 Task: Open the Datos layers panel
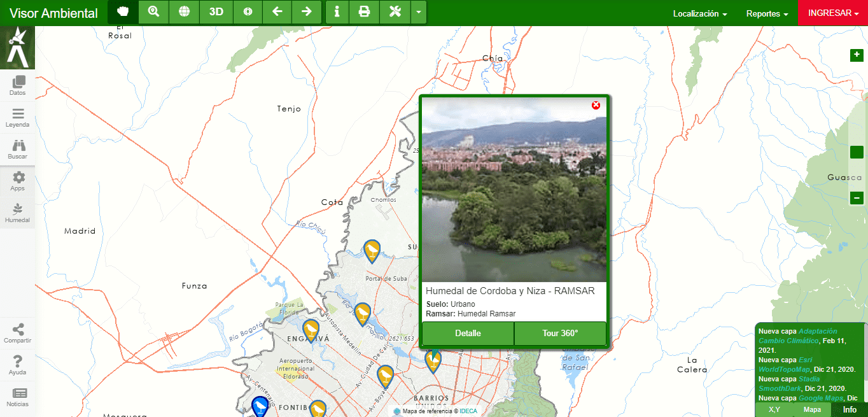click(18, 86)
